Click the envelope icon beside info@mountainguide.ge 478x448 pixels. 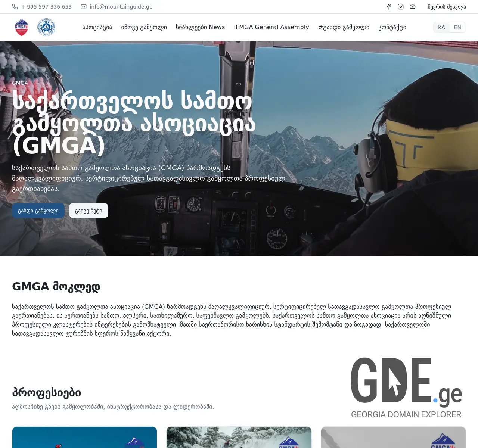coord(83,6)
